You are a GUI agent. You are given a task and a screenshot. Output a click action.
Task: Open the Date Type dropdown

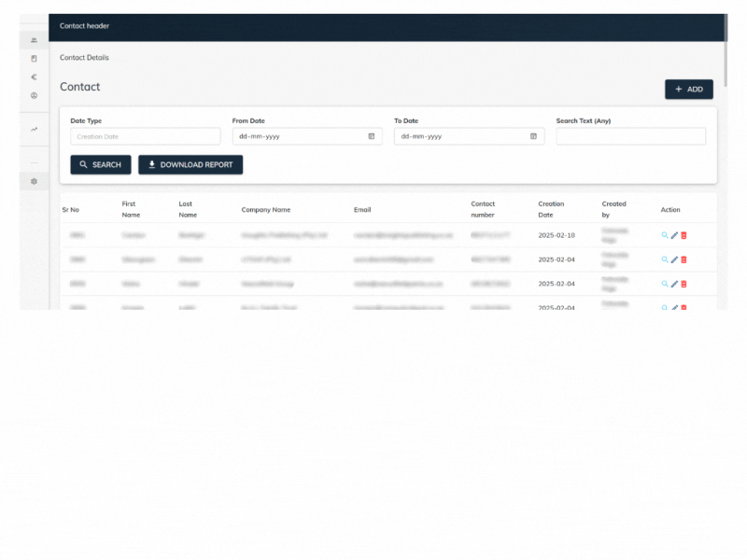145,136
